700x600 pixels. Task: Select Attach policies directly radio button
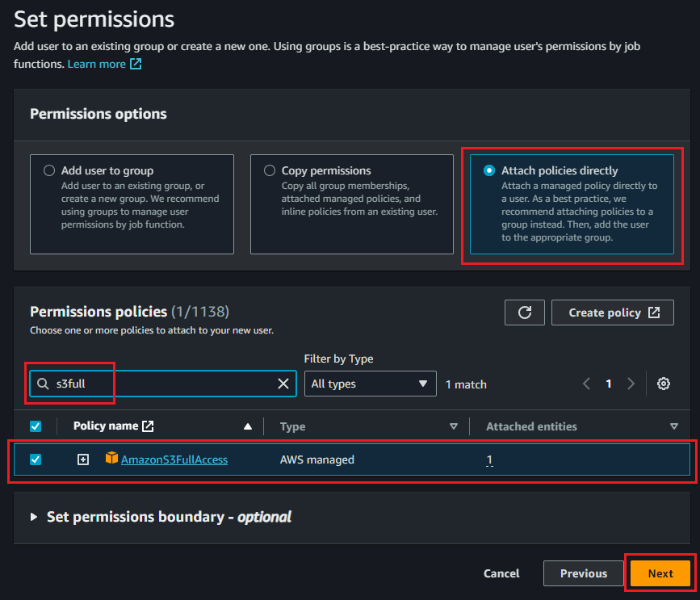tap(489, 170)
